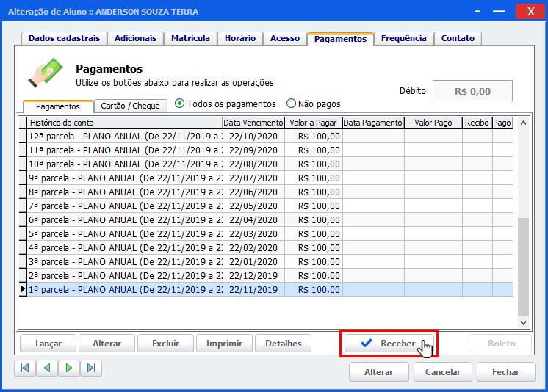Click the Receber button

pos(389,344)
